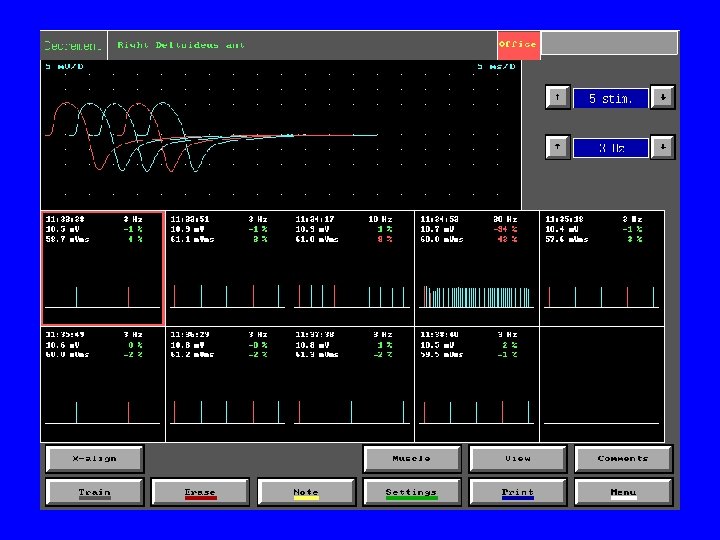This screenshot has width=720, height=540.
Task: Click the 3 Hz frequency value field
Action: (609, 147)
